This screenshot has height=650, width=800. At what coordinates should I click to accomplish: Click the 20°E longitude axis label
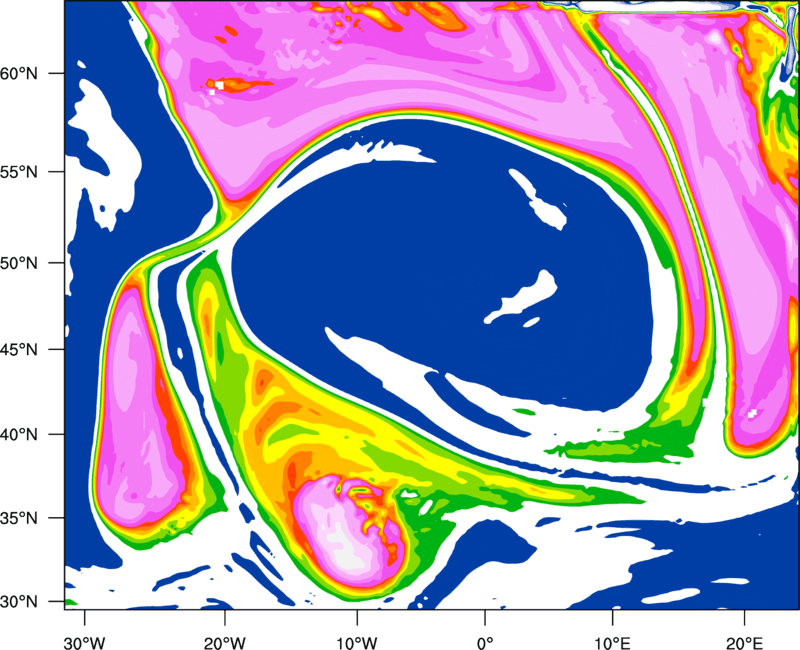point(744,643)
